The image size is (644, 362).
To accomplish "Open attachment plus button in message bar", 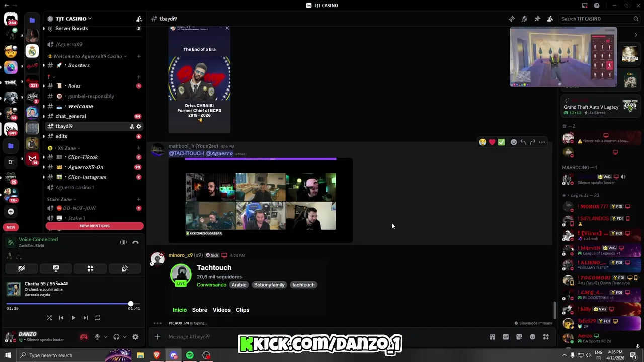I will coord(157,337).
